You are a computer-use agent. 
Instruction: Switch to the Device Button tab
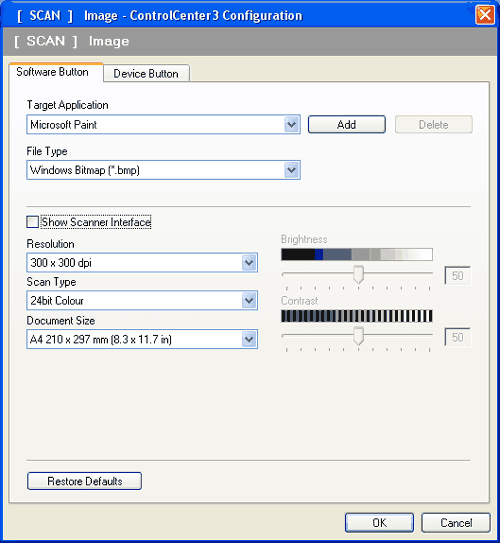tap(146, 73)
